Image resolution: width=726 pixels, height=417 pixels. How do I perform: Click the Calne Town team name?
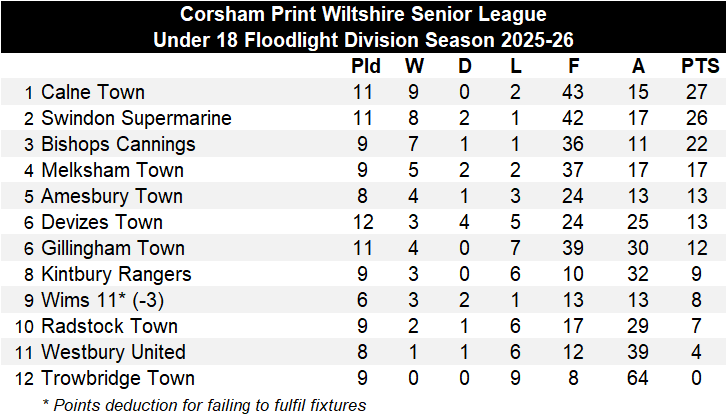[93, 92]
